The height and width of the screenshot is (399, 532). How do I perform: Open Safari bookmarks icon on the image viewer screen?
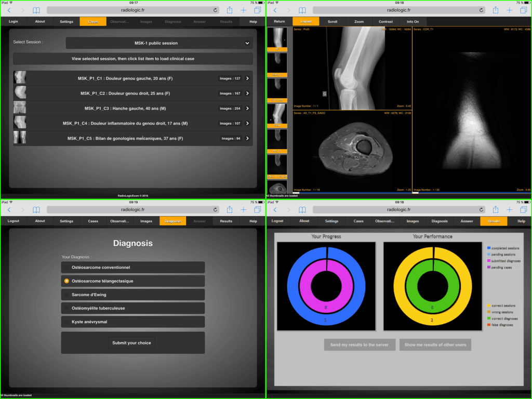coord(302,10)
